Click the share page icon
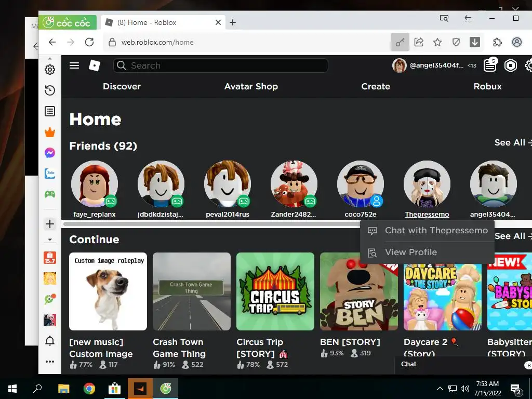 pyautogui.click(x=419, y=42)
